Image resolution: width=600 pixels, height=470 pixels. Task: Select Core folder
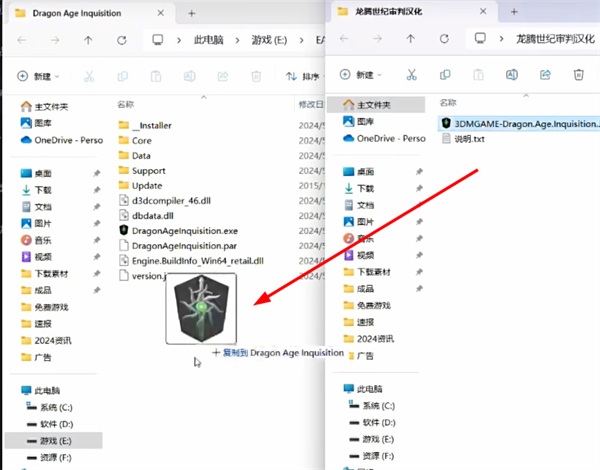coord(135,140)
